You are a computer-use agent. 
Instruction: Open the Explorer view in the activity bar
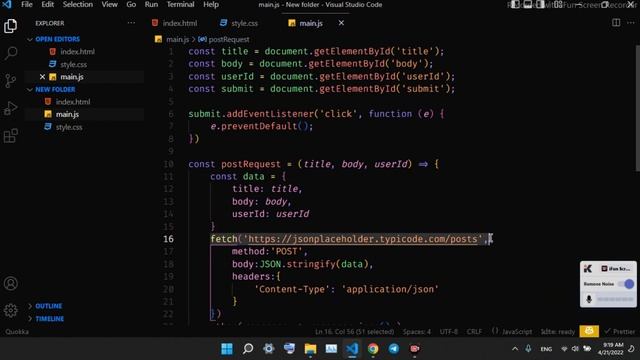coord(11,26)
